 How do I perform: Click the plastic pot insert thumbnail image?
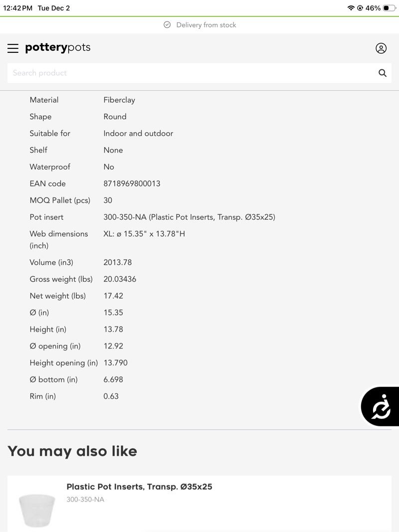click(x=37, y=510)
